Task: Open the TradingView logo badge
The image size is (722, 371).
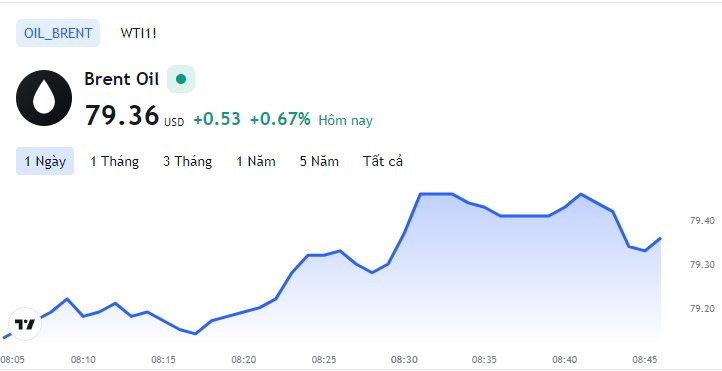Action: 25,324
